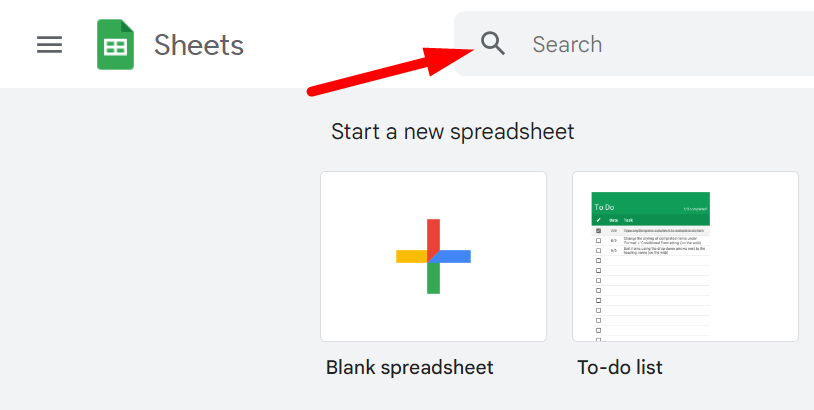Click the Sheets title text
Screen dimensions: 814x410
pyautogui.click(x=199, y=45)
